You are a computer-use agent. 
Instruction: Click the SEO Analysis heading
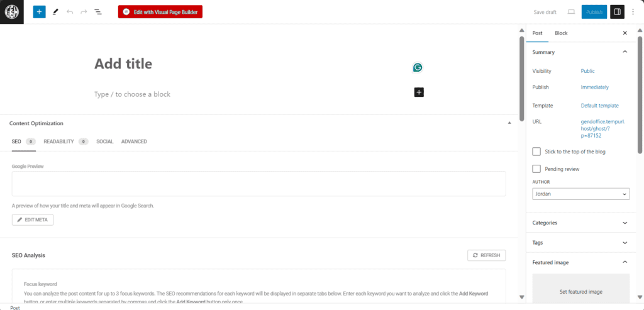click(28, 255)
